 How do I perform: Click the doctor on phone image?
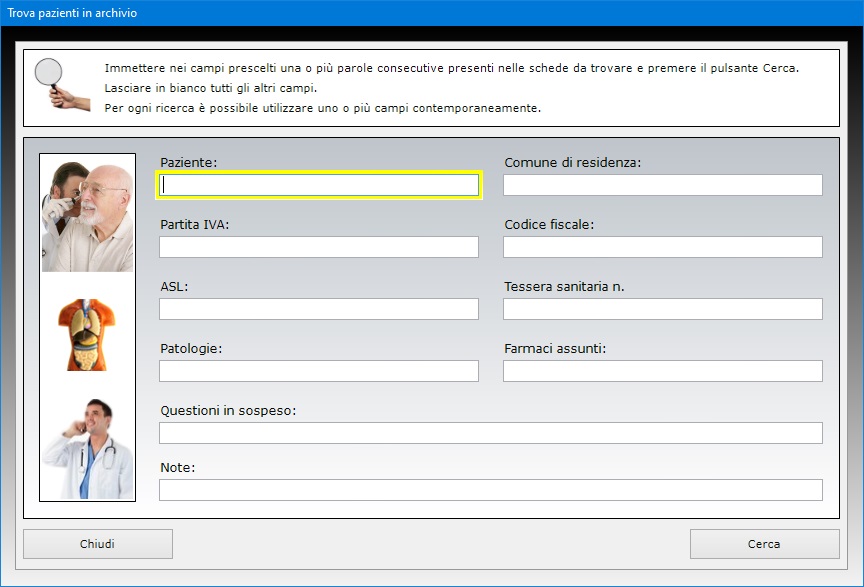[88, 449]
